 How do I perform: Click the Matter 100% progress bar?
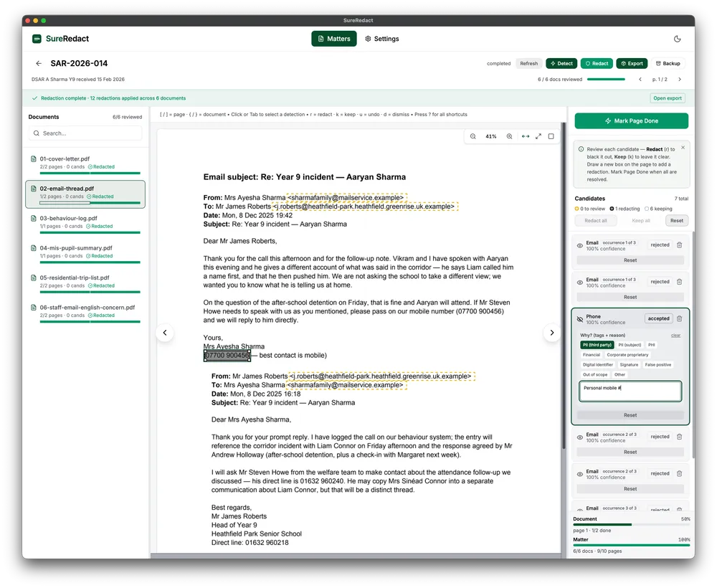coord(631,545)
